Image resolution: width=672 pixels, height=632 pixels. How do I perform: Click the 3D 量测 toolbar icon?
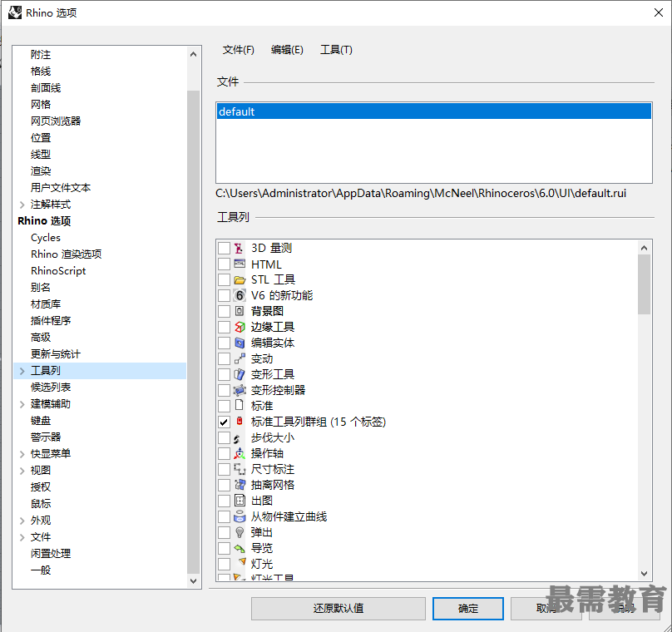[x=239, y=248]
